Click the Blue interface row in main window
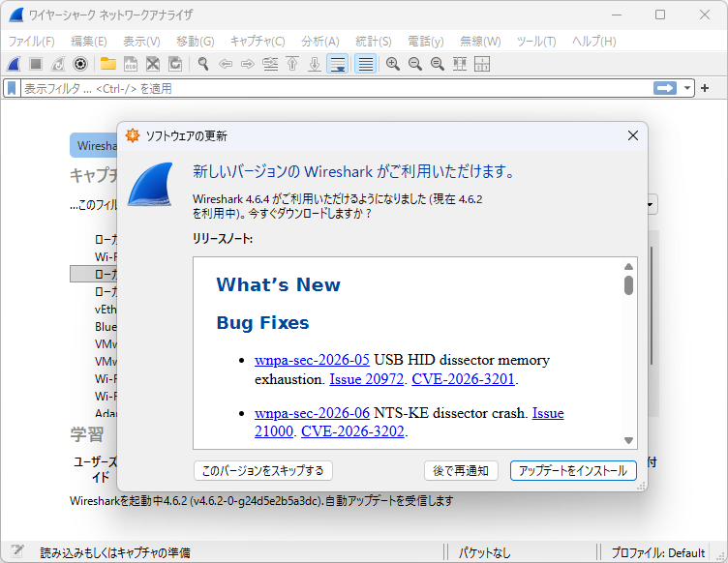This screenshot has height=563, width=728. coord(106,327)
